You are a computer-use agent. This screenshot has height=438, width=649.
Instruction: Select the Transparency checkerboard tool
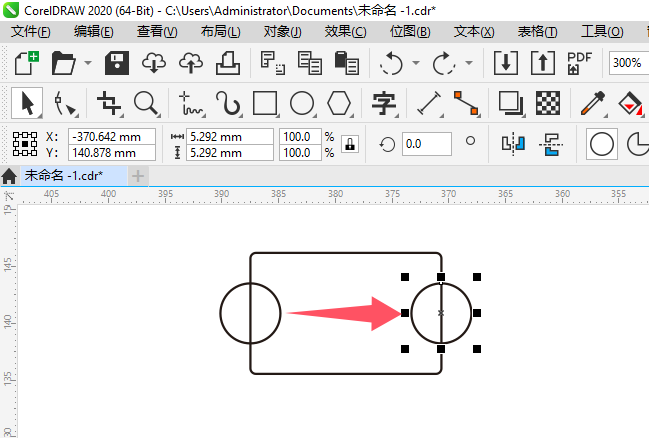click(x=548, y=103)
